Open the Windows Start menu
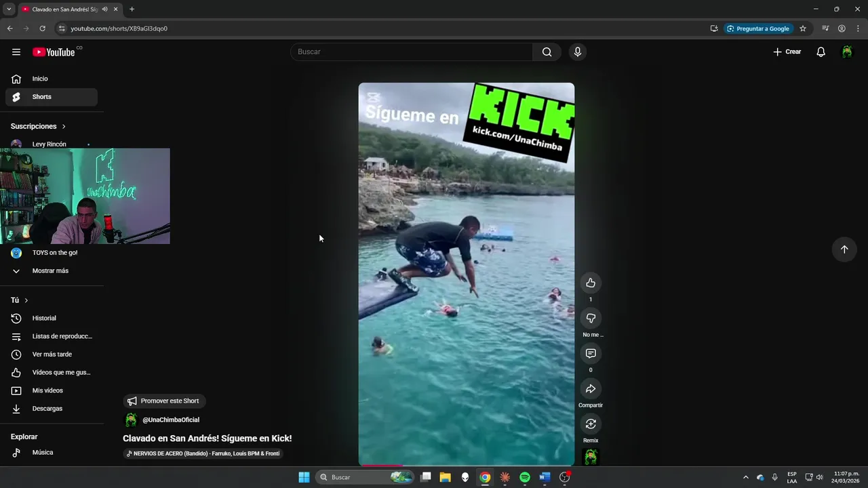The image size is (868, 488). click(304, 477)
